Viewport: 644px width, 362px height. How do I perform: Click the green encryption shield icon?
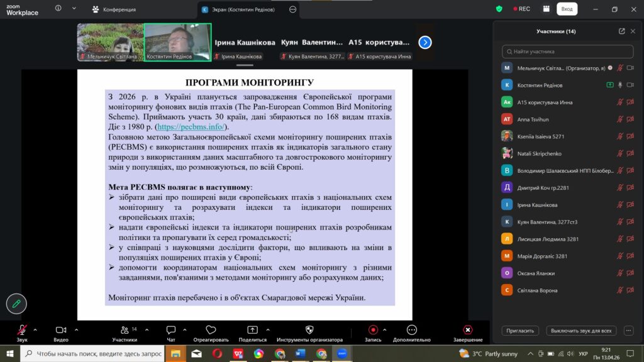[x=499, y=9]
